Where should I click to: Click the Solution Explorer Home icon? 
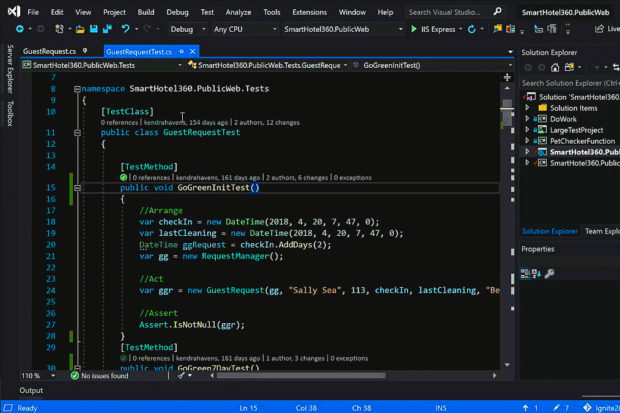pyautogui.click(x=555, y=68)
